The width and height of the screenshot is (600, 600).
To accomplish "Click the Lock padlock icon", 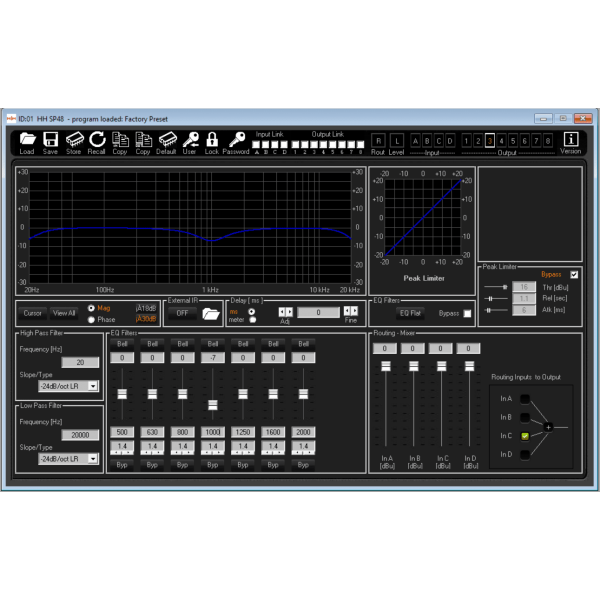I will pyautogui.click(x=212, y=139).
